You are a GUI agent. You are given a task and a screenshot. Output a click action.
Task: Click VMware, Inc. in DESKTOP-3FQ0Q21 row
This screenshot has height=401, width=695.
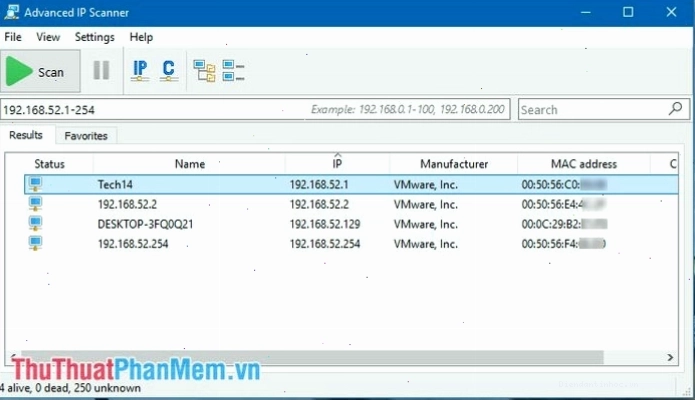[426, 224]
